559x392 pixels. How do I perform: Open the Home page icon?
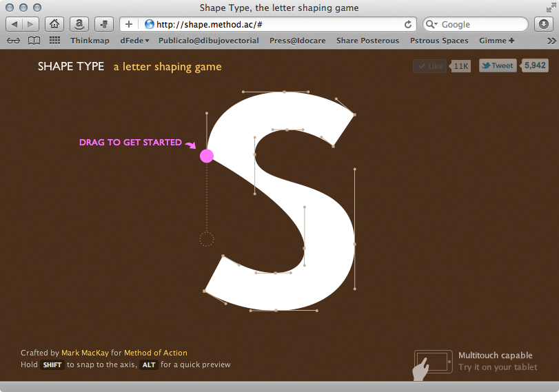coord(55,24)
